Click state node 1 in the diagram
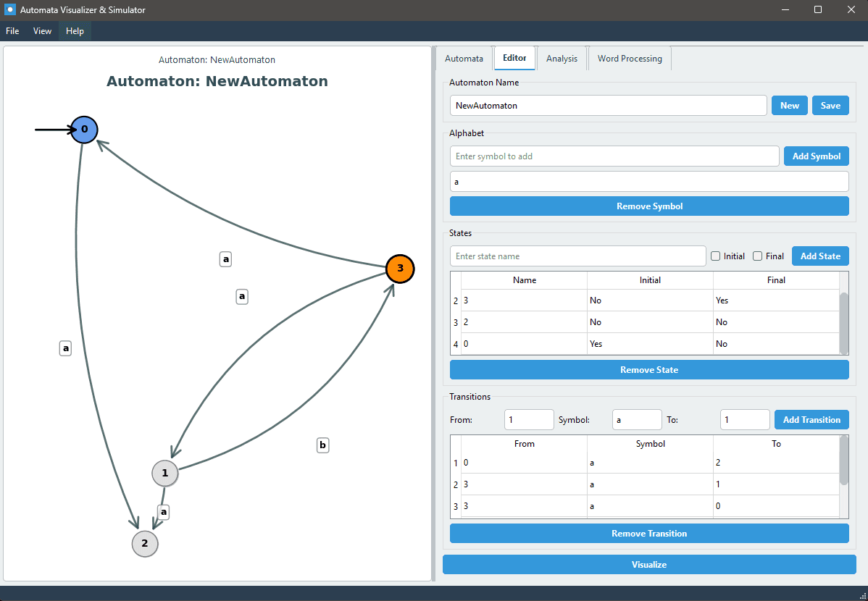The height and width of the screenshot is (601, 868). click(x=164, y=473)
